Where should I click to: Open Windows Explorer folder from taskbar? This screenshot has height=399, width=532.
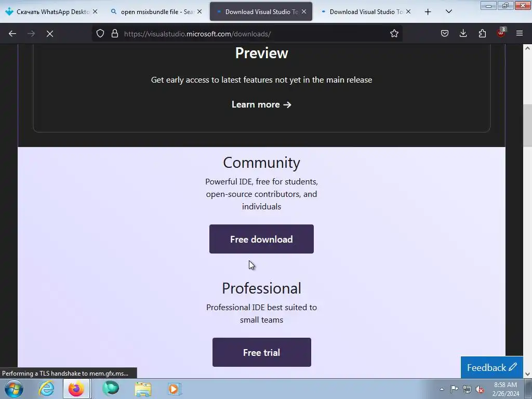[143, 389]
